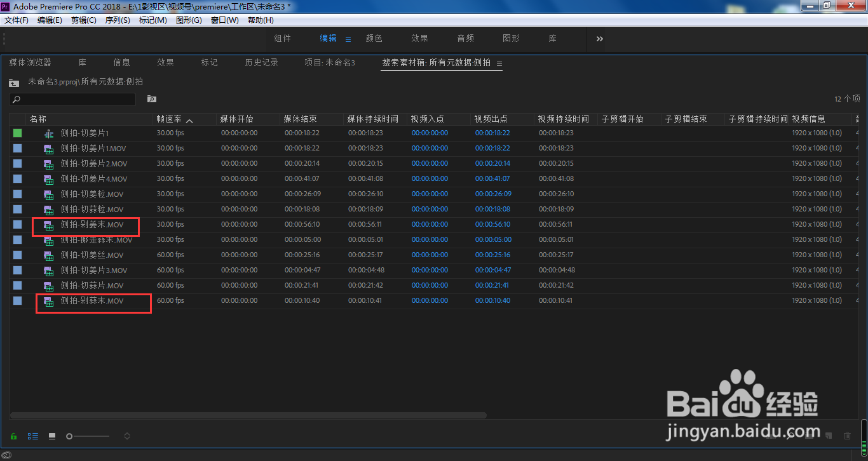This screenshot has width=868, height=461.
Task: Click video out point 00:00:10:40
Action: coord(492,301)
